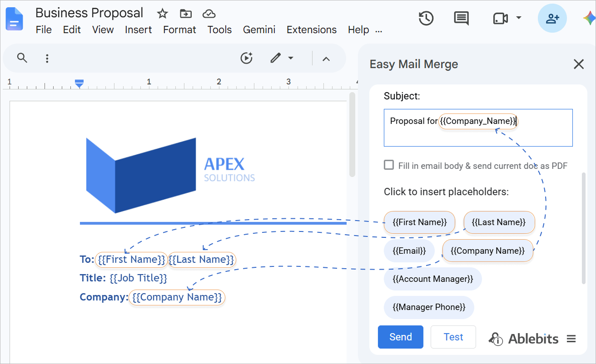The width and height of the screenshot is (596, 364).
Task: Click the Test button
Action: point(453,337)
